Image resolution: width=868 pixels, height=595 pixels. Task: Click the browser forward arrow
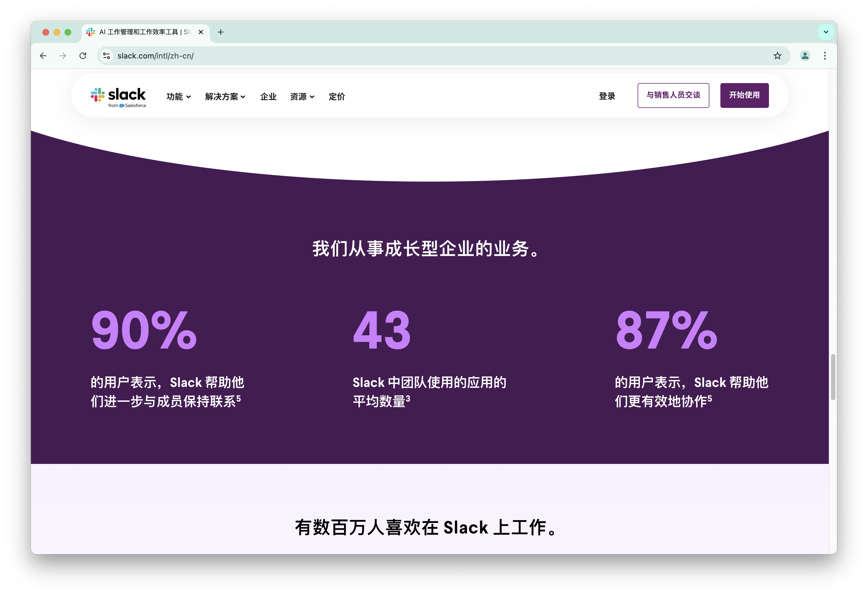(x=63, y=56)
